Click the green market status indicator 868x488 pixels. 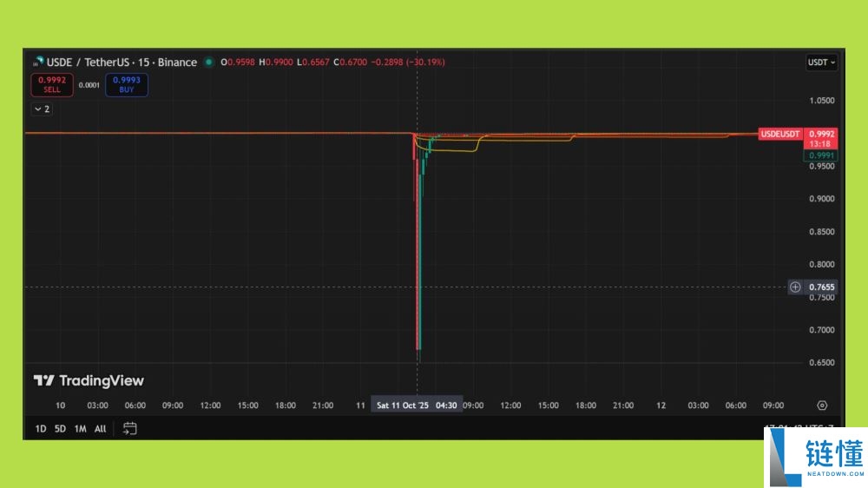(207, 63)
